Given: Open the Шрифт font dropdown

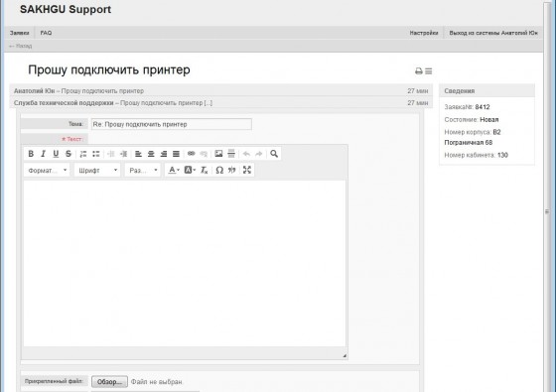Looking at the screenshot, I should click(x=97, y=170).
